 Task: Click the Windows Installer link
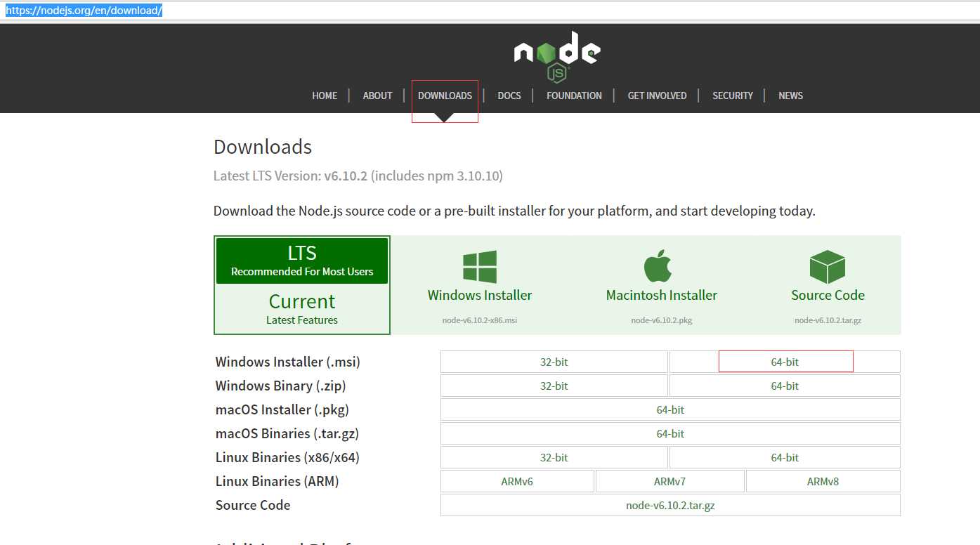pos(480,295)
